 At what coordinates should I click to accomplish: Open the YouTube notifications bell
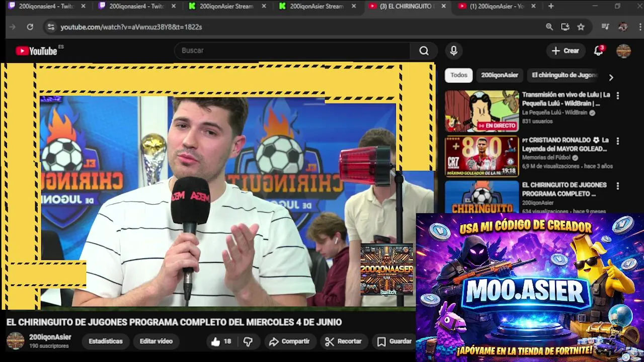click(598, 51)
